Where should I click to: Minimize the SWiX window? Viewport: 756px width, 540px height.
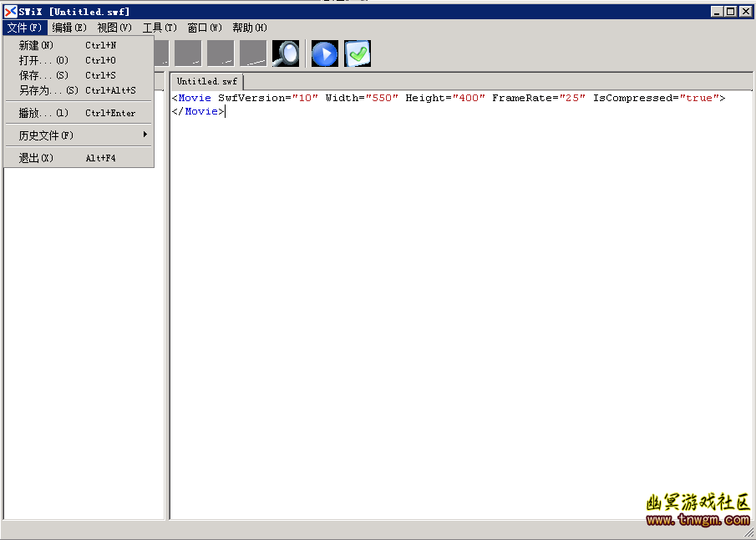(x=717, y=12)
